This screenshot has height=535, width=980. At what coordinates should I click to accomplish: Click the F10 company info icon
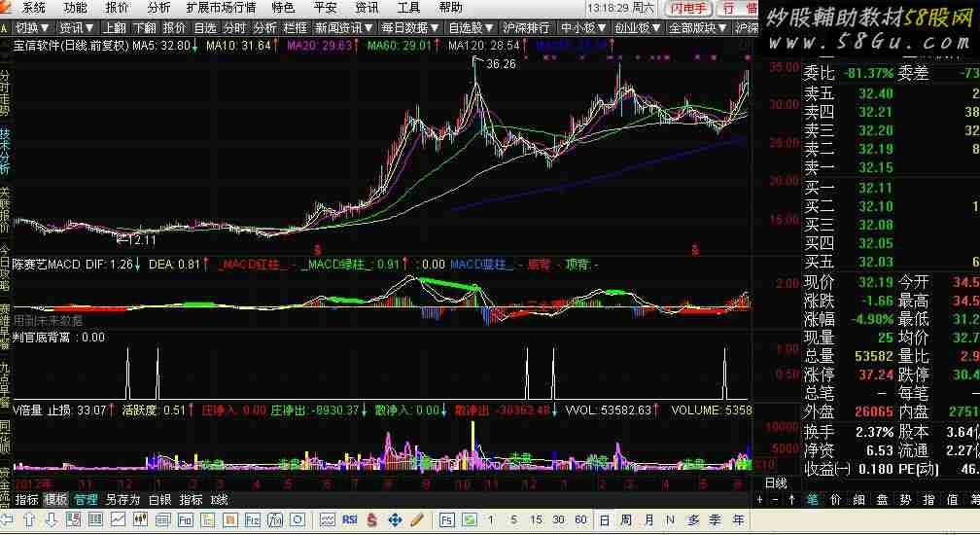point(185,519)
